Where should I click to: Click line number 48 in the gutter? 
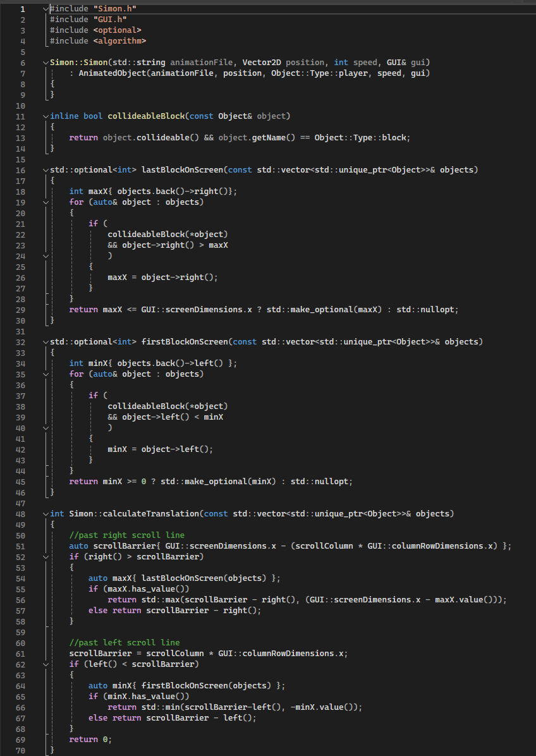click(x=20, y=513)
